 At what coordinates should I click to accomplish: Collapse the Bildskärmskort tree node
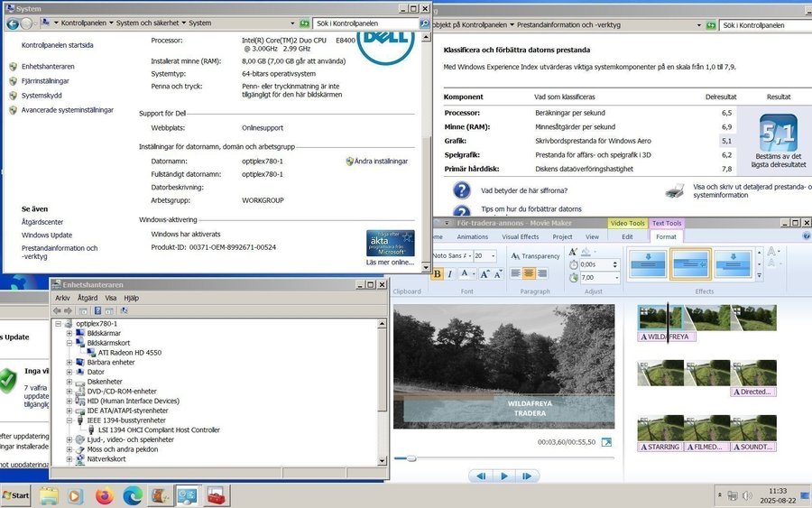[69, 343]
